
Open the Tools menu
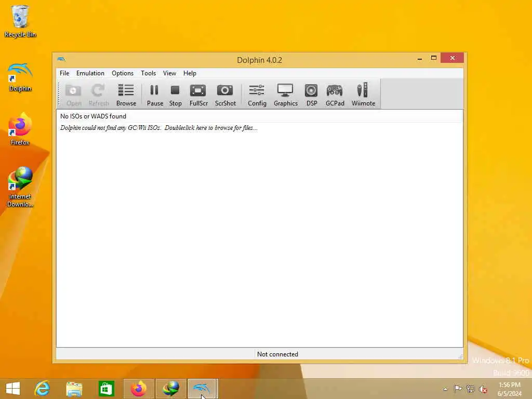point(148,73)
